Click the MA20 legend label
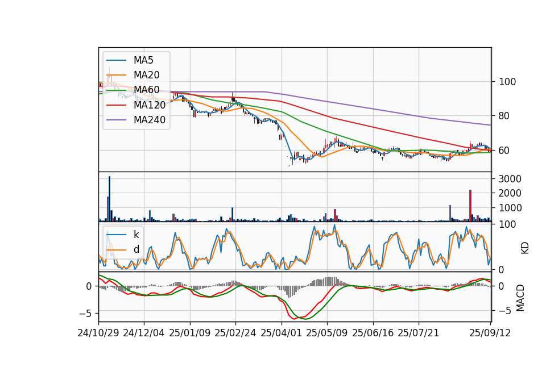546x392 pixels. pyautogui.click(x=146, y=75)
